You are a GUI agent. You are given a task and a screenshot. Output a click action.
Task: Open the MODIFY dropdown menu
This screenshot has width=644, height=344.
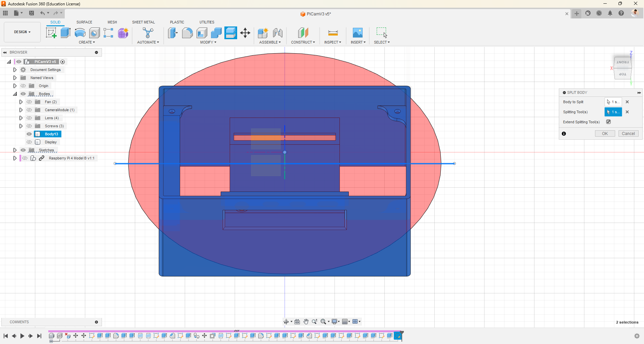[x=208, y=42]
